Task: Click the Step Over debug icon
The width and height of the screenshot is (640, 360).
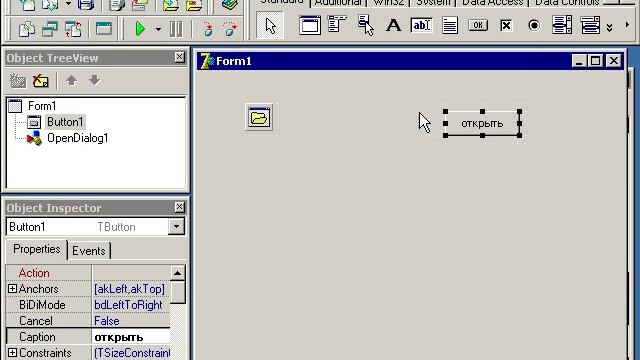Action: pyautogui.click(x=230, y=29)
